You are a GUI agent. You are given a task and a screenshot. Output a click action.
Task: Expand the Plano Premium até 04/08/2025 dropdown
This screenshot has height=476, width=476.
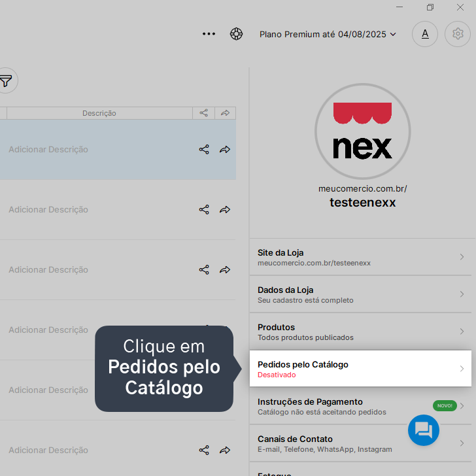point(328,34)
